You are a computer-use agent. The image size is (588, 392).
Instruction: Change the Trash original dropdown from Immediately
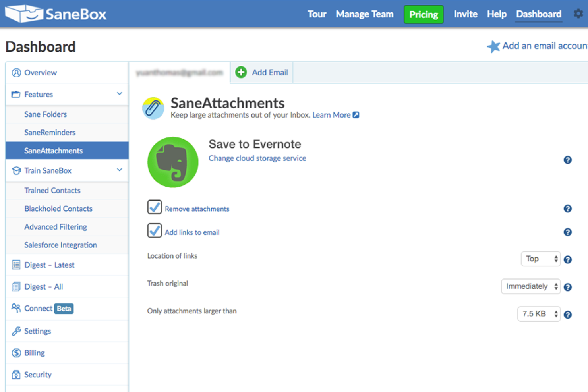[x=530, y=286]
